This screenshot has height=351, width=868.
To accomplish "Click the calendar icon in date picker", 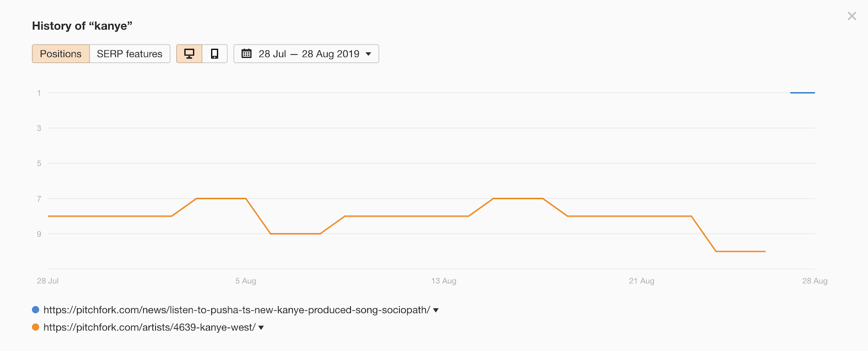I will click(246, 54).
